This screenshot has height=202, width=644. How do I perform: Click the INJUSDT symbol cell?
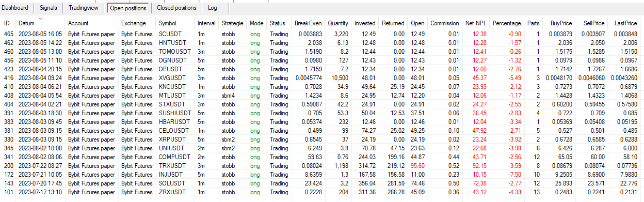169,174
